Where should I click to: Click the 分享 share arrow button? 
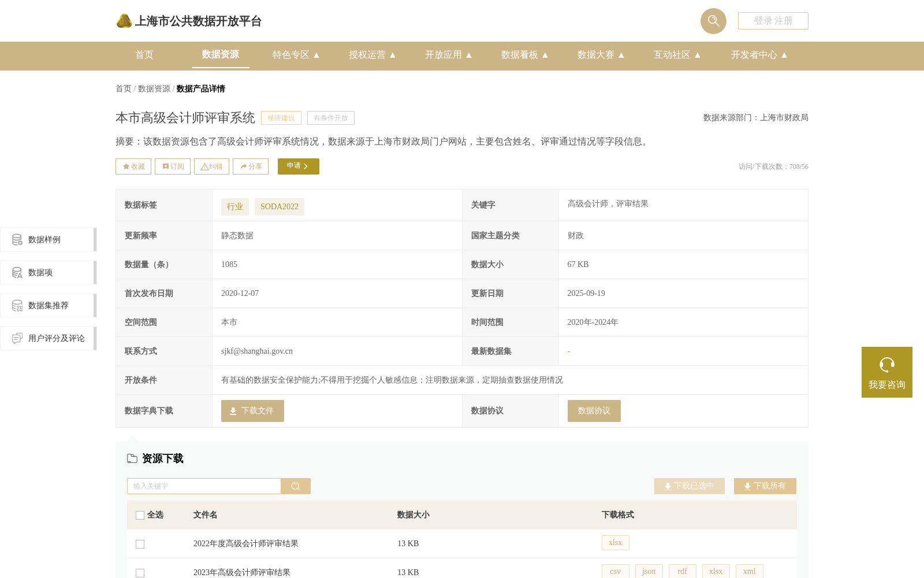[251, 166]
